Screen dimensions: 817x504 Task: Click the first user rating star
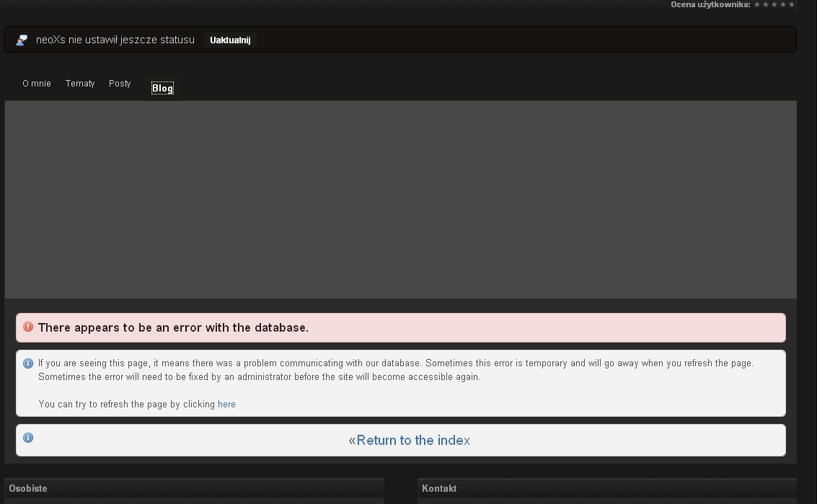pos(757,4)
